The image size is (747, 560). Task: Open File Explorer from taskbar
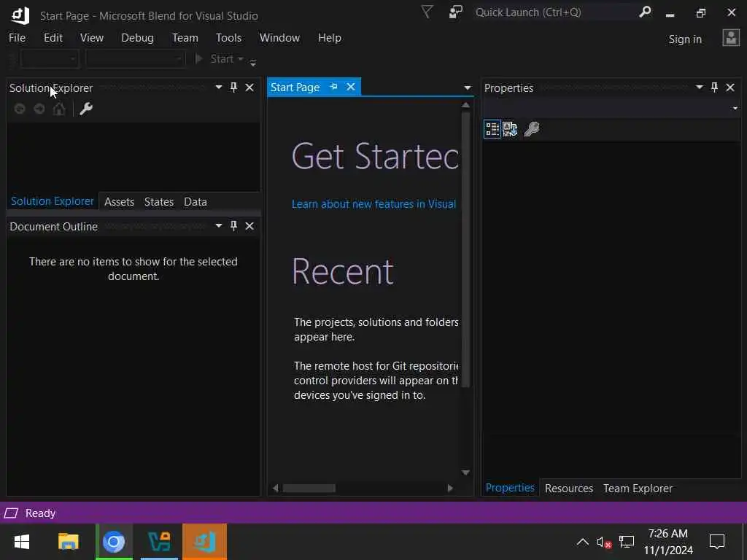click(68, 542)
